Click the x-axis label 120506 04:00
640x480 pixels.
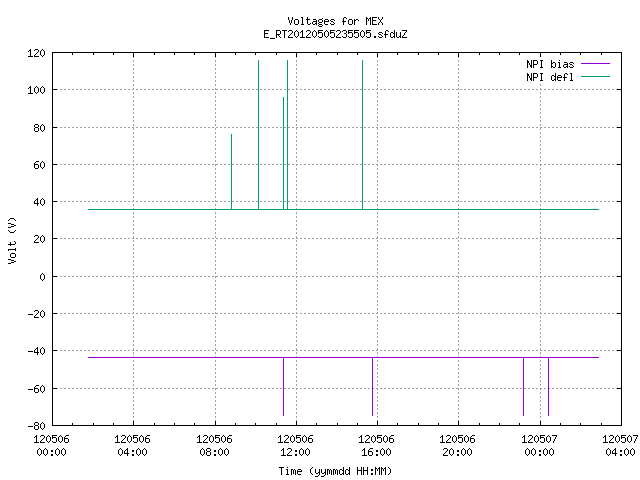pyautogui.click(x=132, y=445)
